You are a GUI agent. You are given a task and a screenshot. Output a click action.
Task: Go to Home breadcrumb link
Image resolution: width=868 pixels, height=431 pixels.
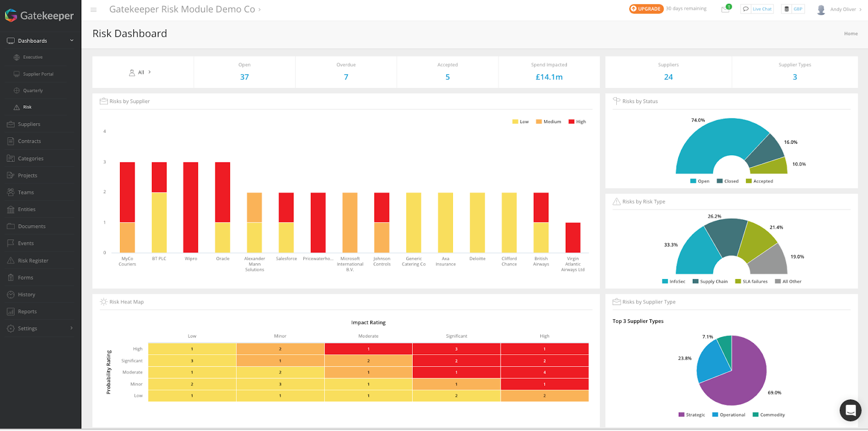851,34
